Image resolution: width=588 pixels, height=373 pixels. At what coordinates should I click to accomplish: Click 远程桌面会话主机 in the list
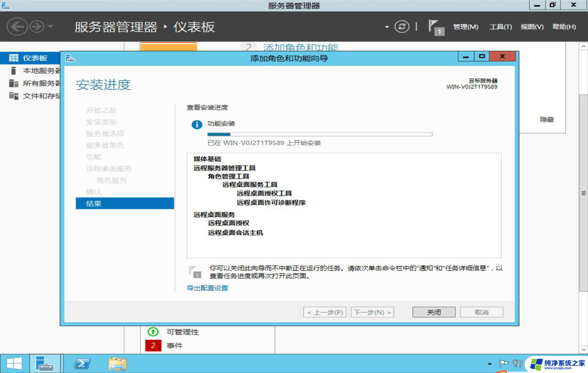pos(235,232)
